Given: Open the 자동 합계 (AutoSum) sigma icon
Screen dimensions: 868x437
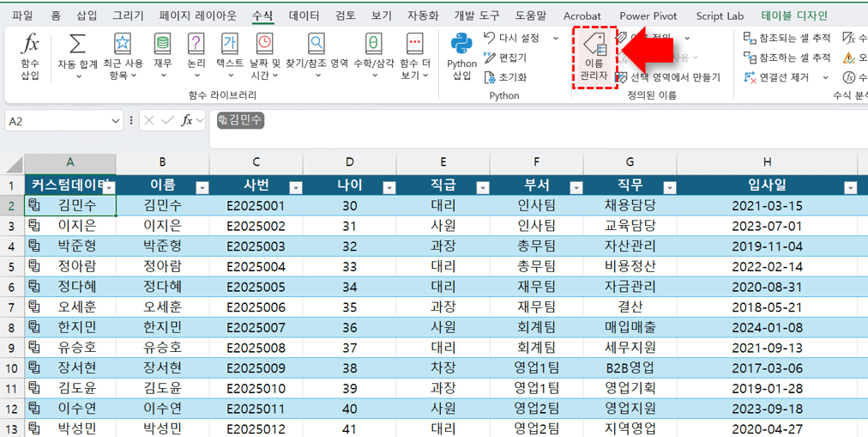Looking at the screenshot, I should click(77, 45).
